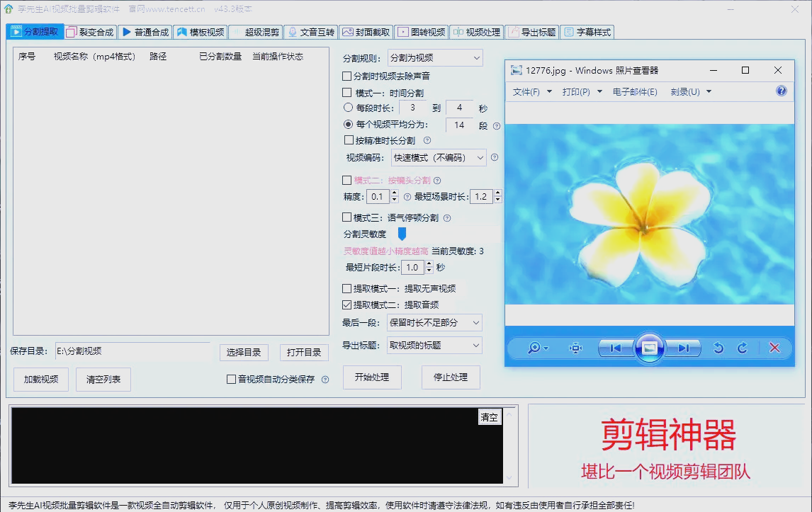Open 打印(P) menu in photo viewer
This screenshot has height=512, width=812.
pos(582,91)
